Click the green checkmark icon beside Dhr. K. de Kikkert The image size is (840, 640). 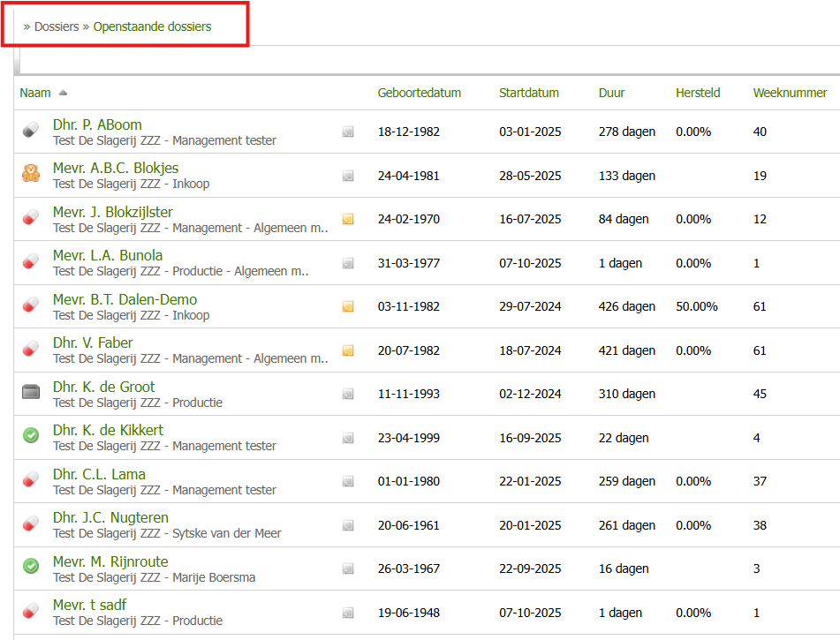31,436
